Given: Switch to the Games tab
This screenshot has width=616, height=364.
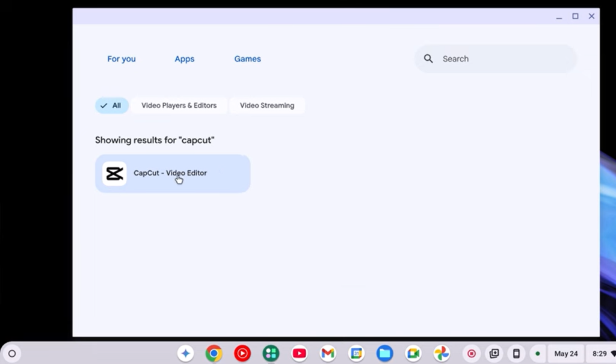Looking at the screenshot, I should coord(247,58).
